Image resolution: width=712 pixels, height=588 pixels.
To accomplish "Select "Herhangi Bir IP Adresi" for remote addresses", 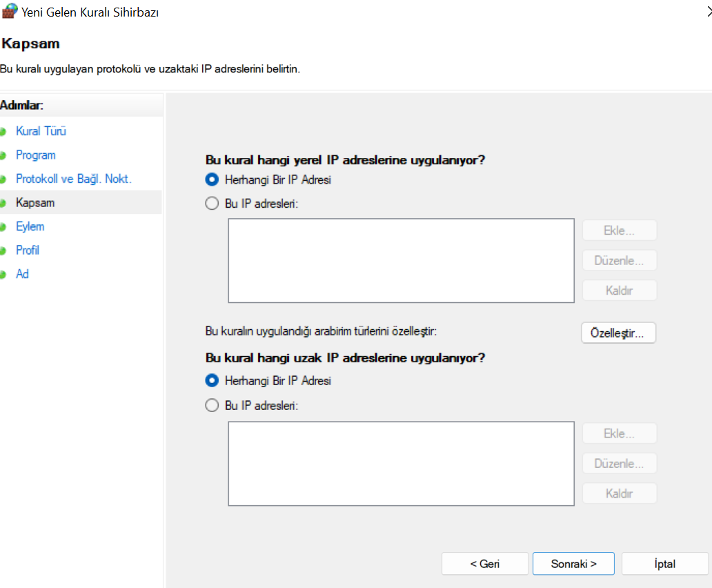I will coord(212,380).
